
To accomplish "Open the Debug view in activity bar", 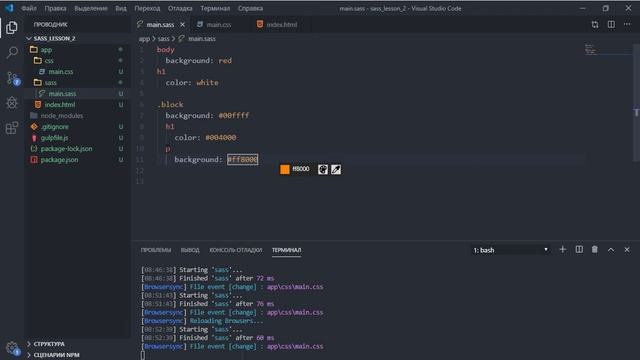I will [12, 102].
